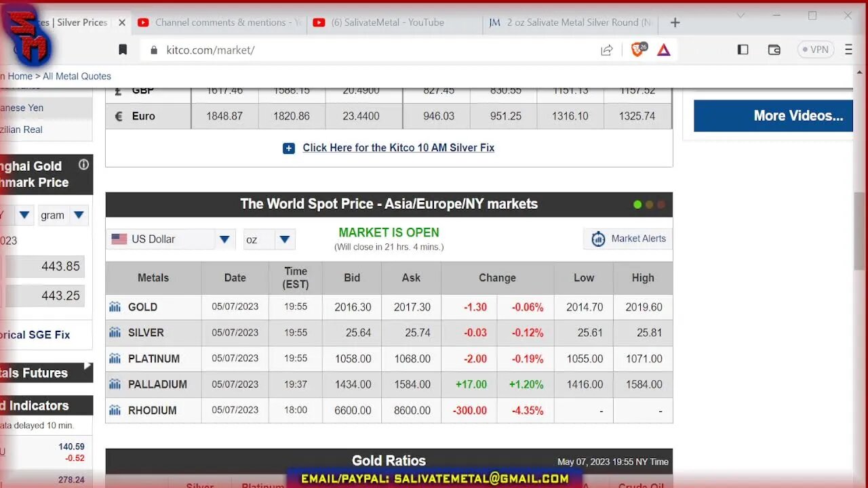Viewport: 868px width, 488px height.
Task: Open the browser hamburger menu
Action: 848,49
